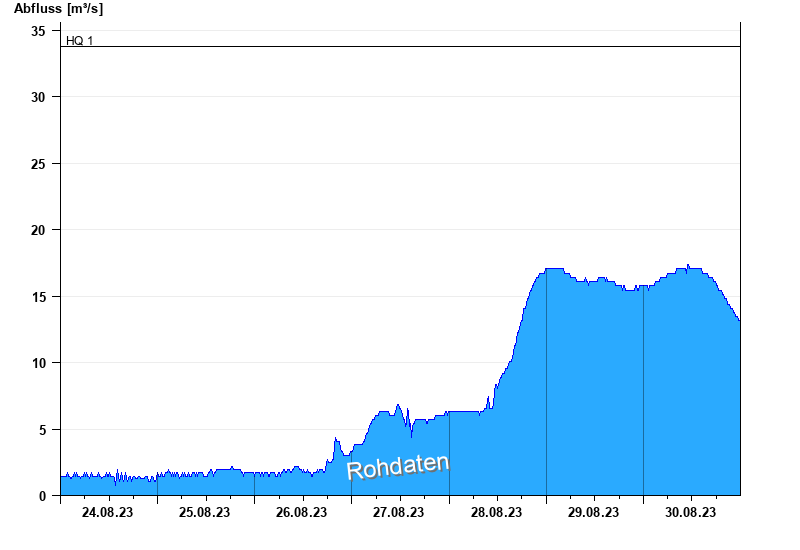The width and height of the screenshot is (800, 550).
Task: Select date label 24.08.23
Action: [x=107, y=512]
